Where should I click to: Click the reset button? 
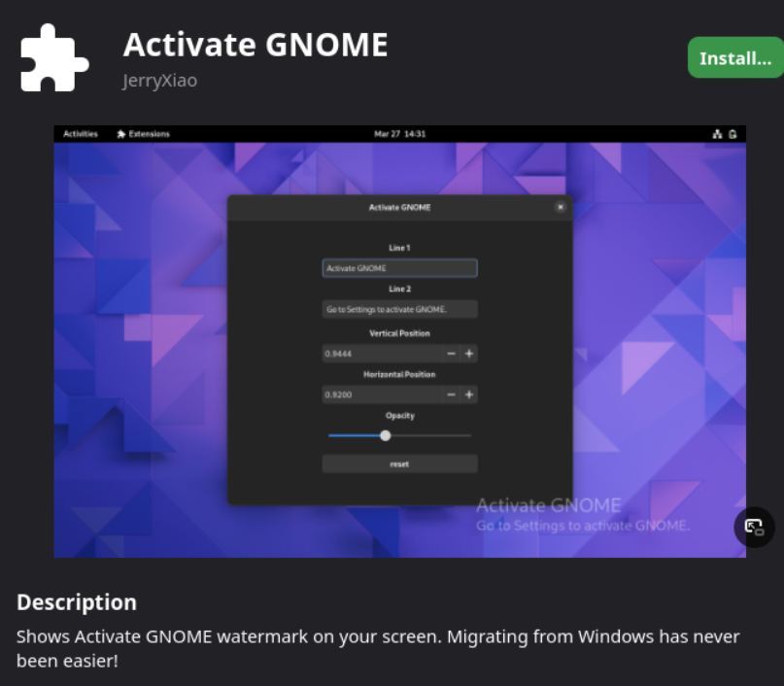(399, 464)
